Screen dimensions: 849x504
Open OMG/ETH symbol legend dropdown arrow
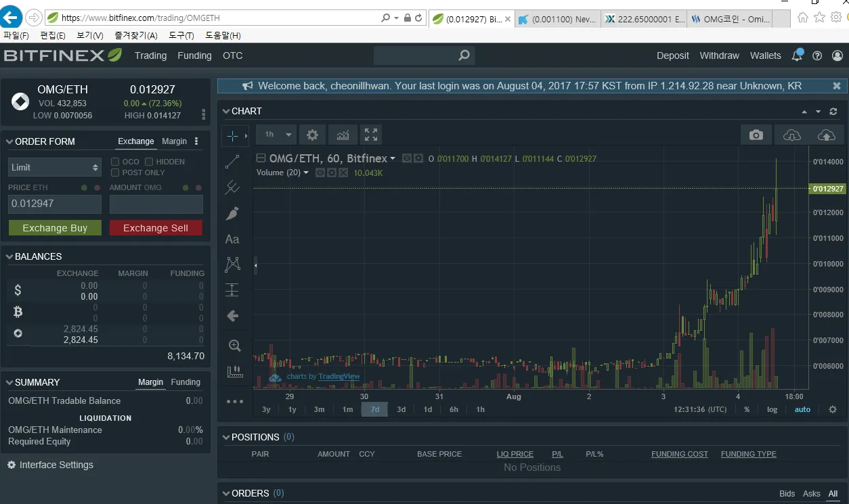click(393, 159)
